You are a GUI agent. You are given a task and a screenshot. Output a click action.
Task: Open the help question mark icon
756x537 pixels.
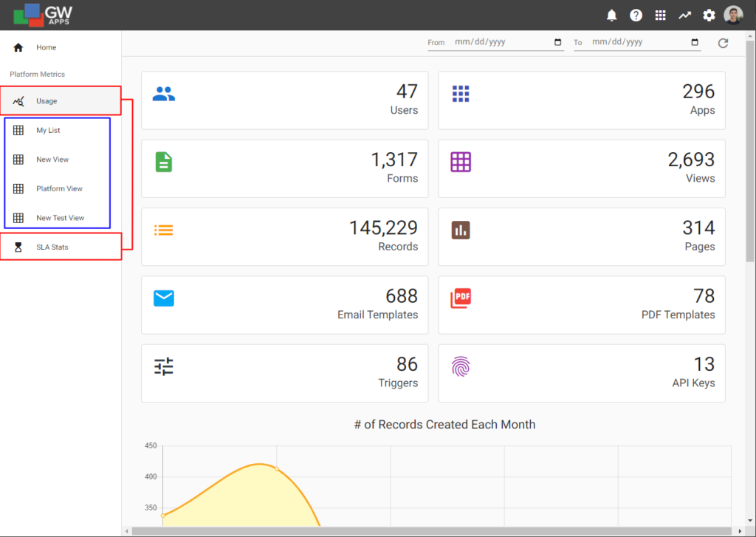pyautogui.click(x=636, y=16)
